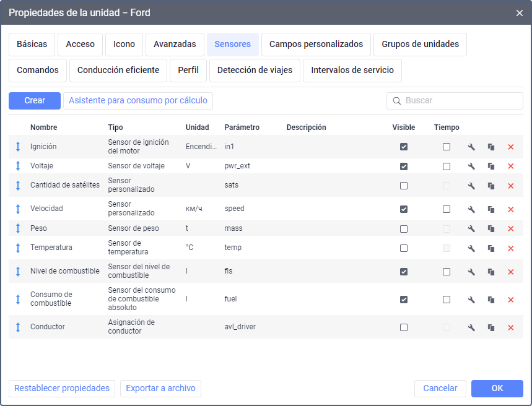This screenshot has height=406, width=532.
Task: Click reorder arrows for Ignición sensor
Action: [x=18, y=147]
